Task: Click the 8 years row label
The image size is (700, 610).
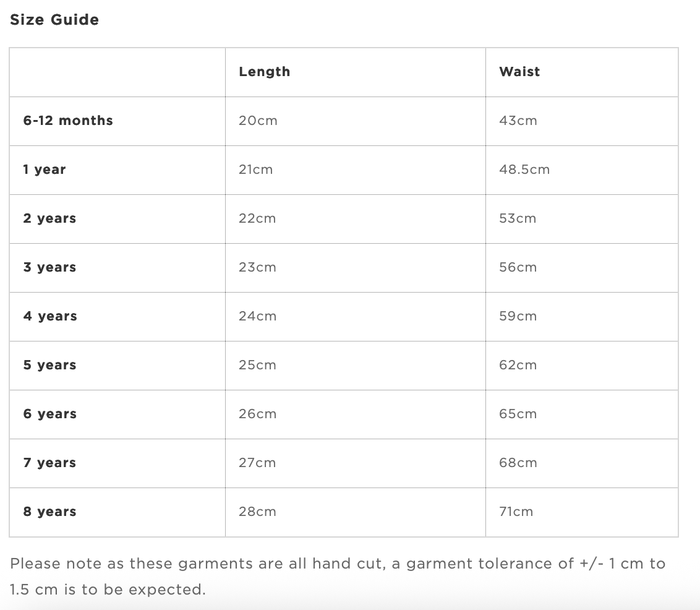Action: tap(49, 512)
